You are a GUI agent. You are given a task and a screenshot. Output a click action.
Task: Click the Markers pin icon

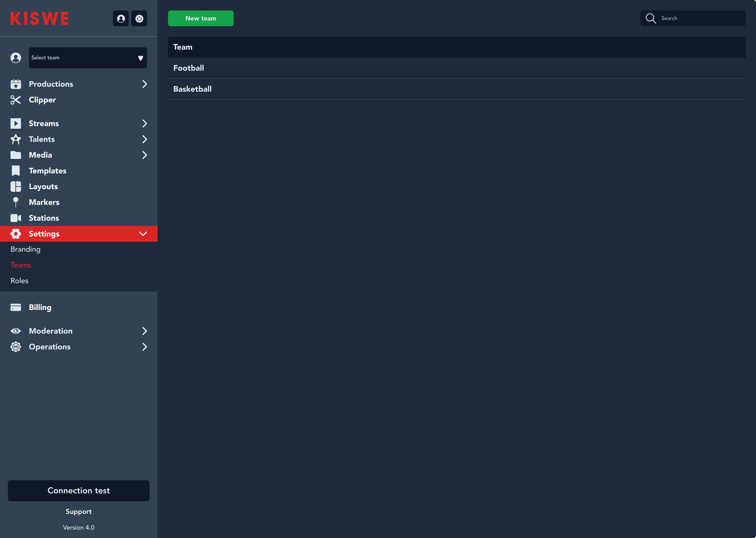[15, 203]
